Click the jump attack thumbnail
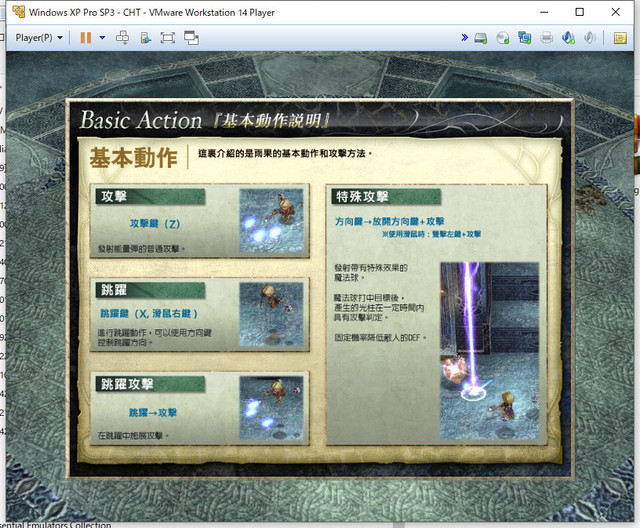 [271, 408]
